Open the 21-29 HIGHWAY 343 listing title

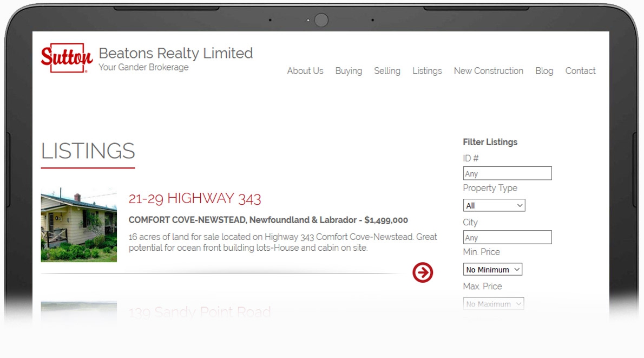(195, 199)
